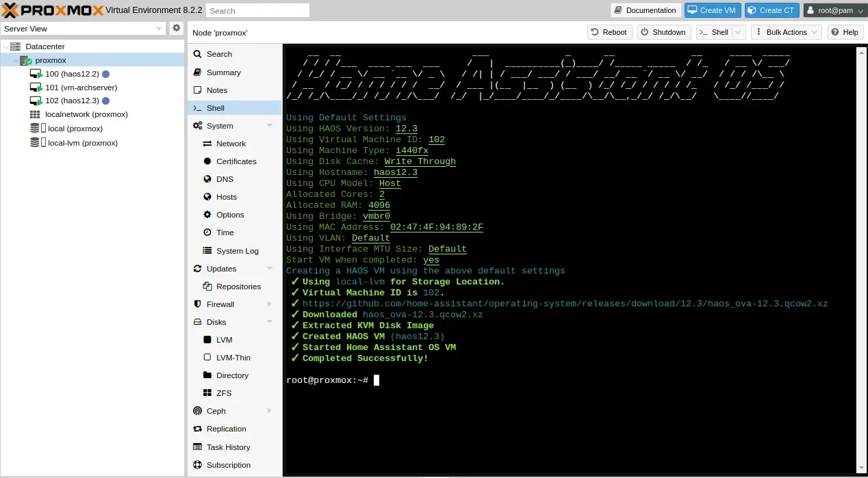Screen dimensions: 868x478
Task: Open the Shell dropdown arrow in toolbar
Action: 738,32
